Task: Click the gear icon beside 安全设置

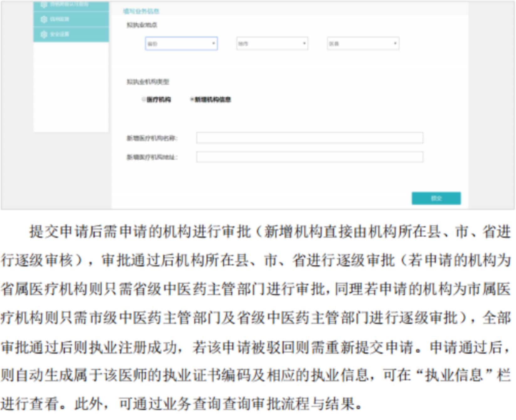Action: tap(44, 34)
